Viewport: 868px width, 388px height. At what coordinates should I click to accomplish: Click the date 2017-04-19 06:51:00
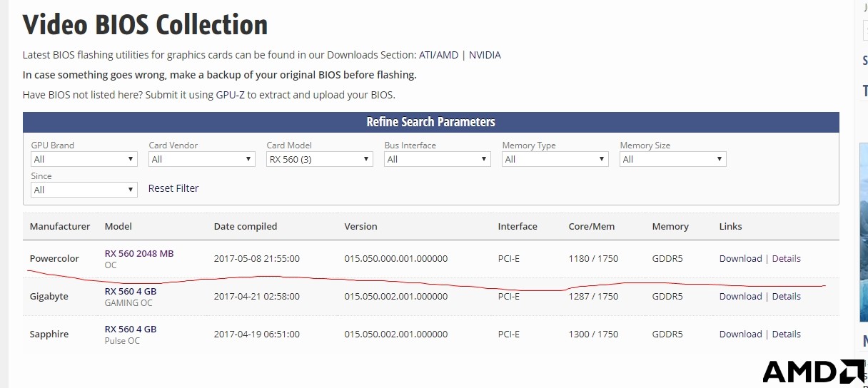(257, 334)
